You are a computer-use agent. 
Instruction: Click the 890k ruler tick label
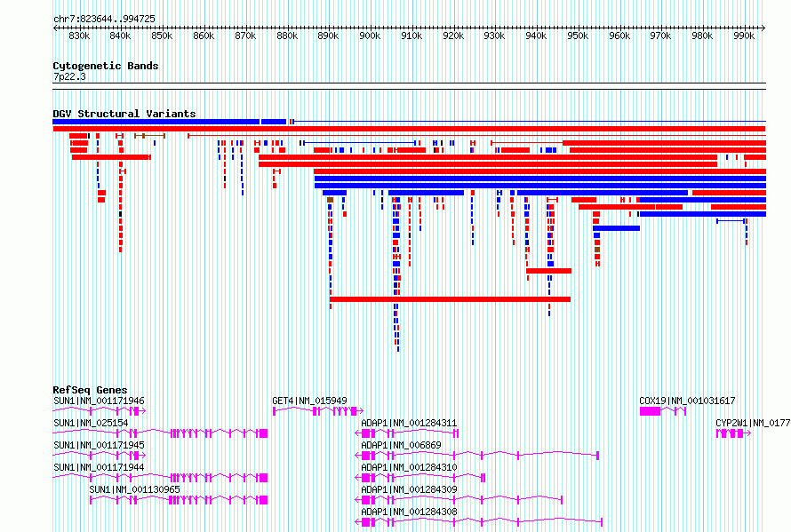click(x=329, y=36)
